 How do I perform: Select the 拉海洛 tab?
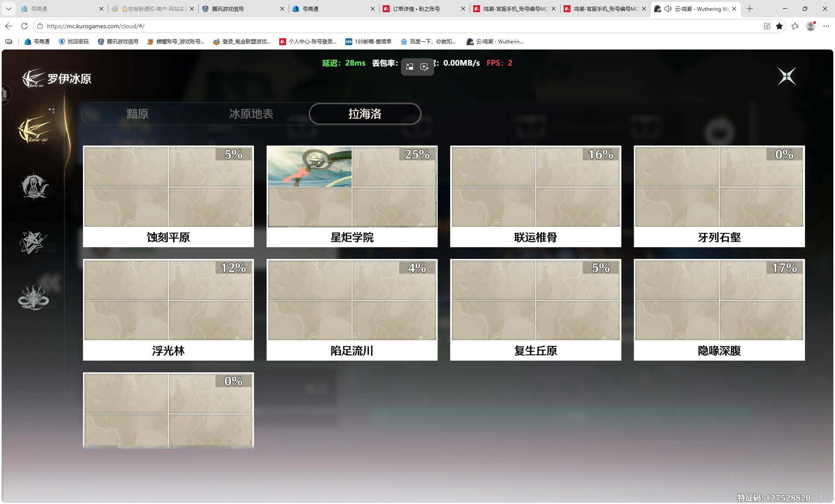click(x=365, y=114)
